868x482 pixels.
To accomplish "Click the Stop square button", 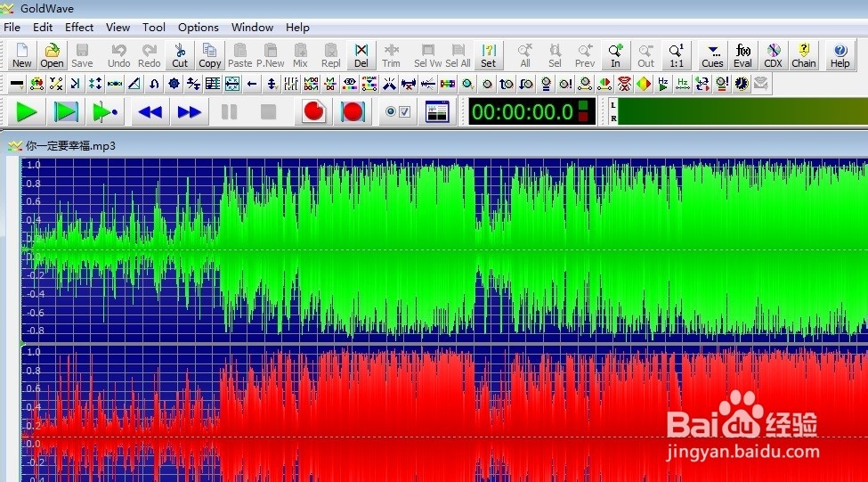I will [x=269, y=112].
